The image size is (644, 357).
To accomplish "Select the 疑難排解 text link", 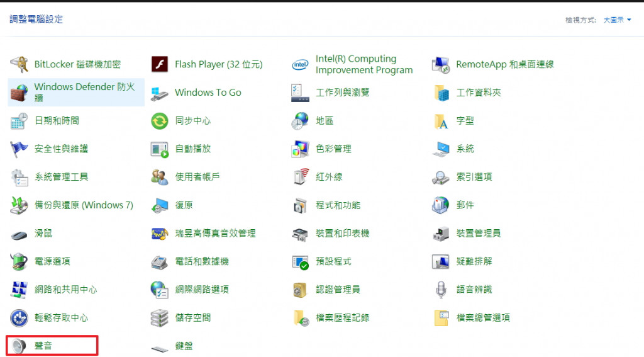I will pos(474,261).
